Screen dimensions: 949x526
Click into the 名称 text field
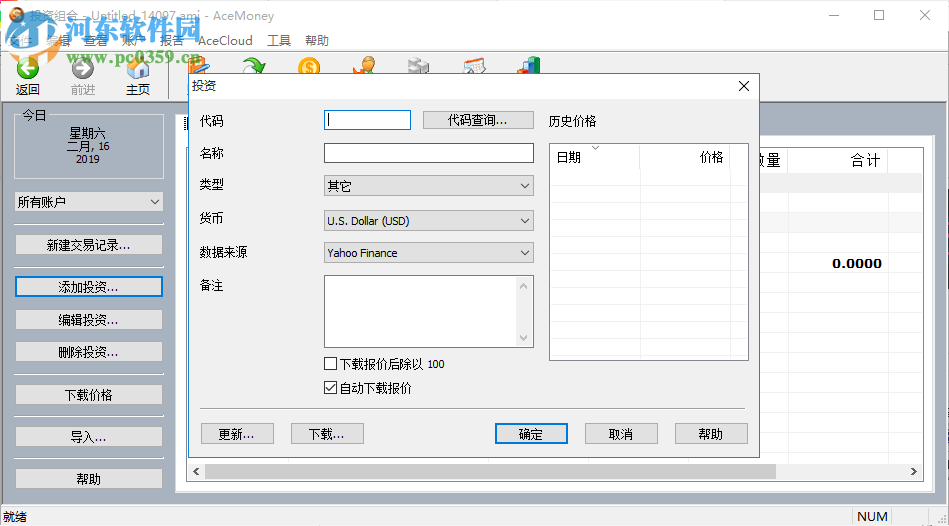point(429,153)
